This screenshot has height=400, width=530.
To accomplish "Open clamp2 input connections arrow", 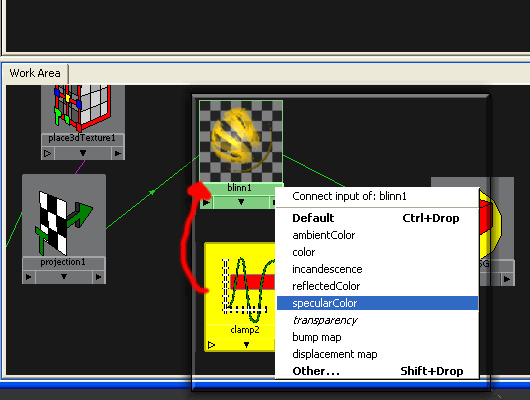I will 212,345.
